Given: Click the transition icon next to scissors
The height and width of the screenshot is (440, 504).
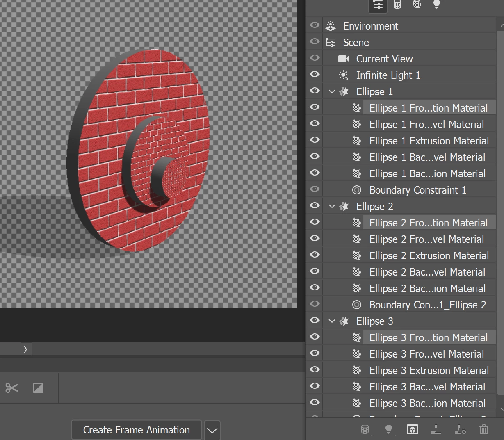Looking at the screenshot, I should click(38, 388).
